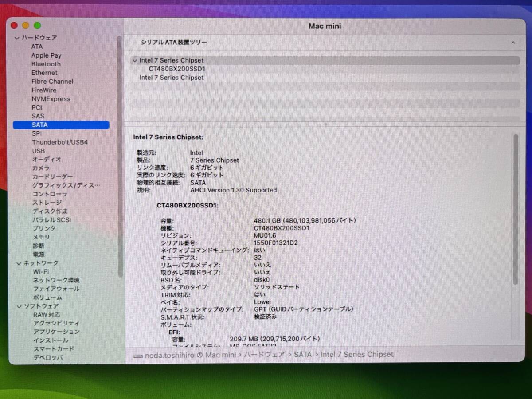Select SAS in the sidebar
532x399 pixels.
pos(38,116)
